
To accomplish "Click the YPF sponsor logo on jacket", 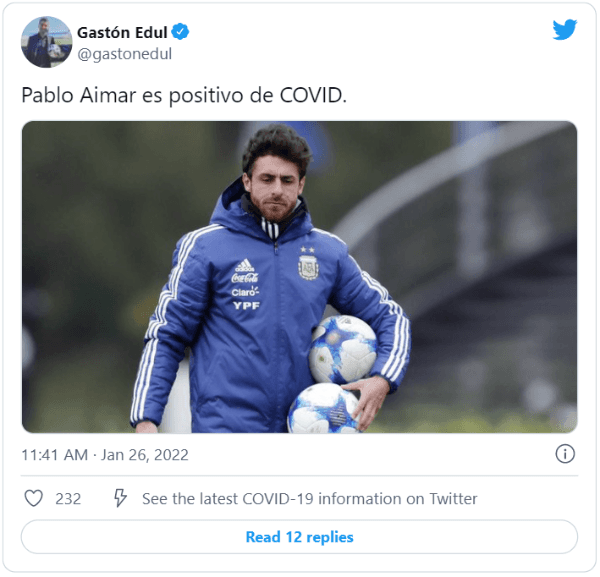I will coord(246,305).
